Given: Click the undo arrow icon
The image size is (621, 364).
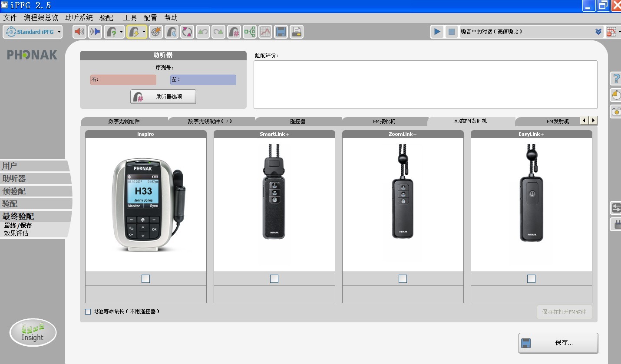Looking at the screenshot, I should 203,32.
